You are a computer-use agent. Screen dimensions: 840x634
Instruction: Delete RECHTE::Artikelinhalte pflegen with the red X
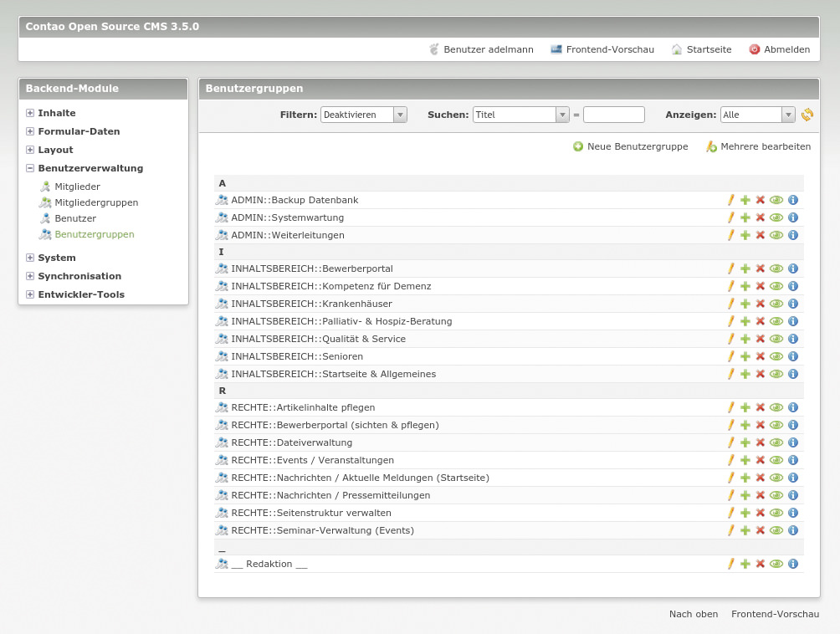click(761, 407)
